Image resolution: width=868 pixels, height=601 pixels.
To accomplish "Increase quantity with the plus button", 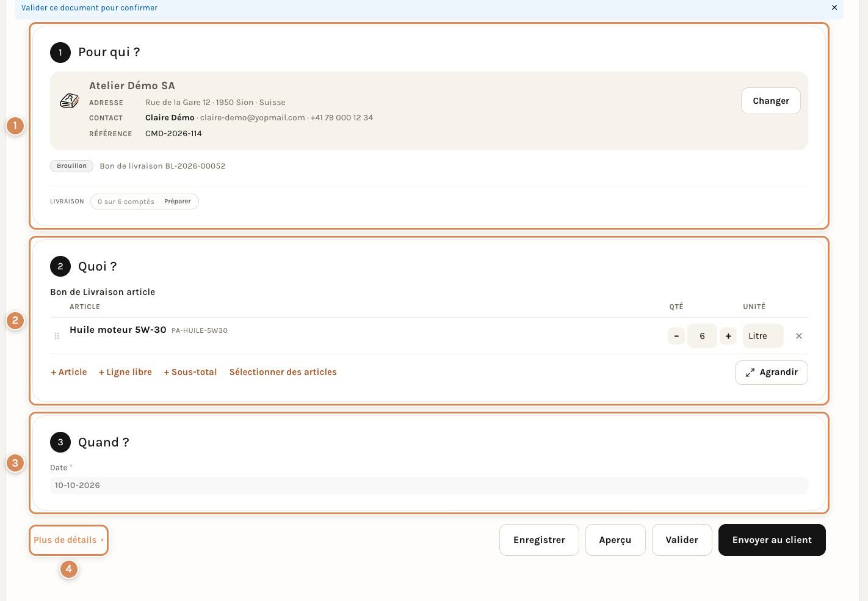I will (728, 336).
